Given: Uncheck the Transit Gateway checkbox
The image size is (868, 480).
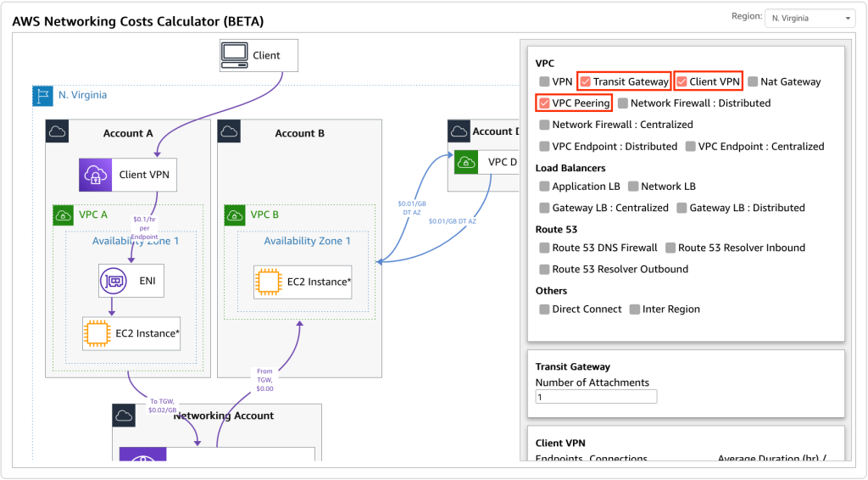Looking at the screenshot, I should tap(585, 81).
